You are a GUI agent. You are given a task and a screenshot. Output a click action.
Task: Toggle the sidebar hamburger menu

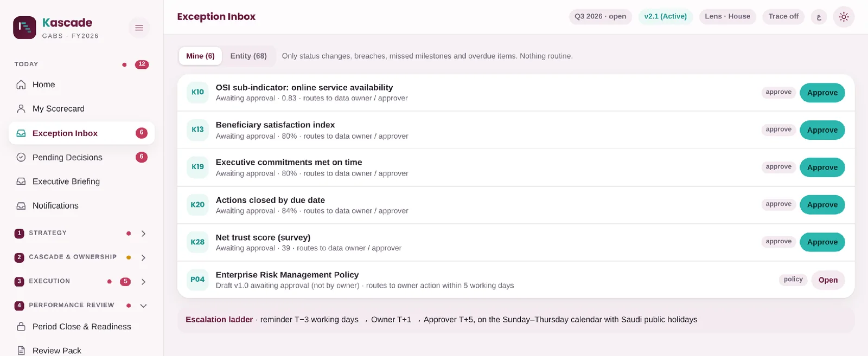click(139, 28)
